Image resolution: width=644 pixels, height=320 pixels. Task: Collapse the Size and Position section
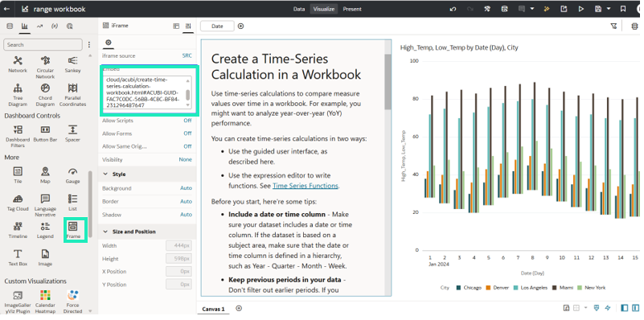pos(105,232)
